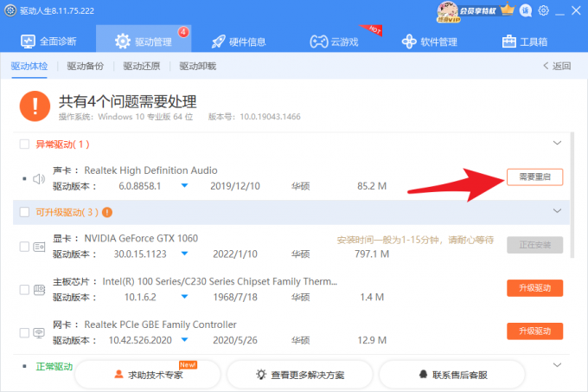The image size is (588, 392).
Task: Click 求助技术专家 button
Action: (x=147, y=375)
